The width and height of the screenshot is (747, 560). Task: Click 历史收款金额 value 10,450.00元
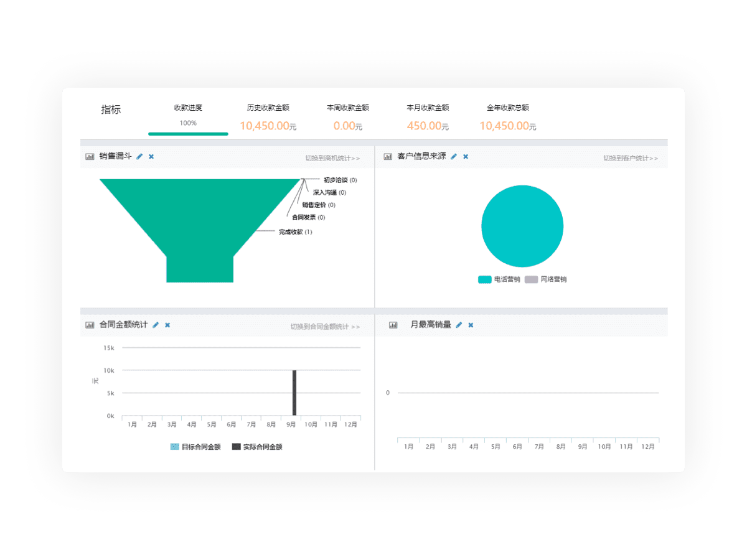[x=268, y=126]
